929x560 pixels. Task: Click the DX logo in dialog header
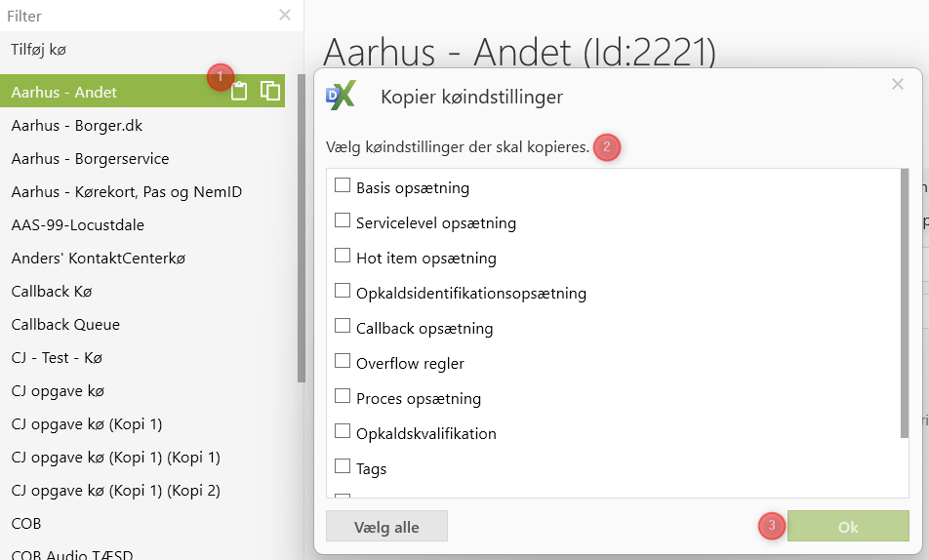point(341,96)
